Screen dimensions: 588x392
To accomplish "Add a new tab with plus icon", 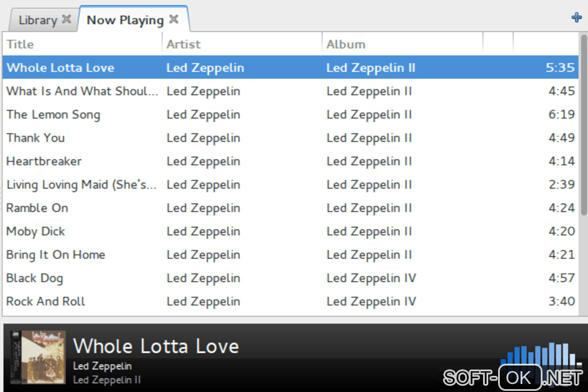I will pyautogui.click(x=576, y=17).
